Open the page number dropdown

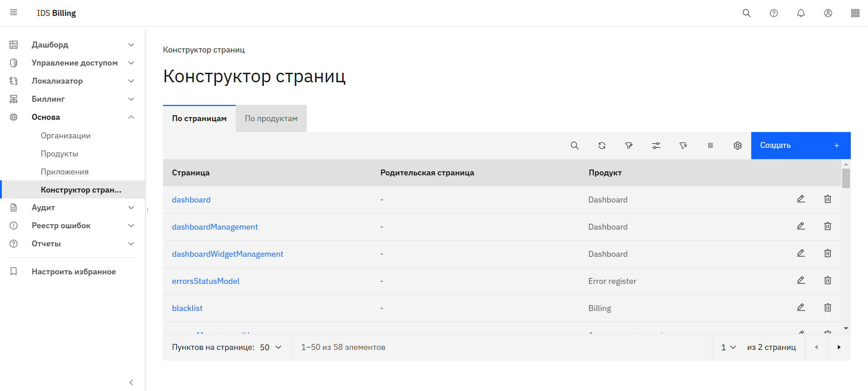728,347
